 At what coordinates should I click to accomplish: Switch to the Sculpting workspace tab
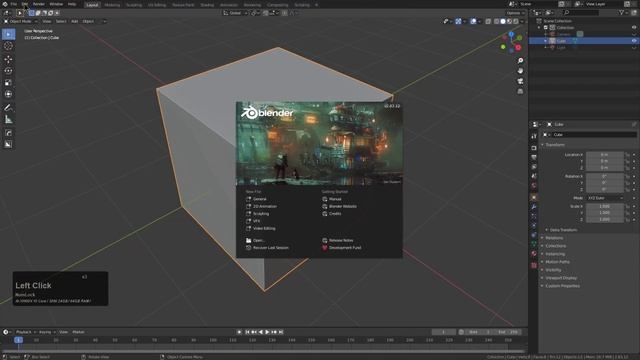tap(134, 5)
